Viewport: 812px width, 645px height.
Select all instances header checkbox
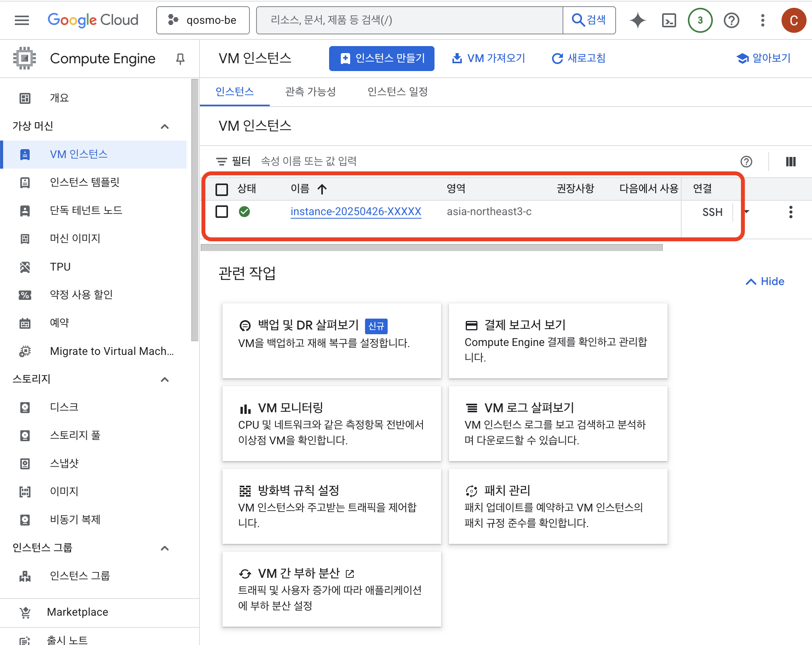[222, 189]
